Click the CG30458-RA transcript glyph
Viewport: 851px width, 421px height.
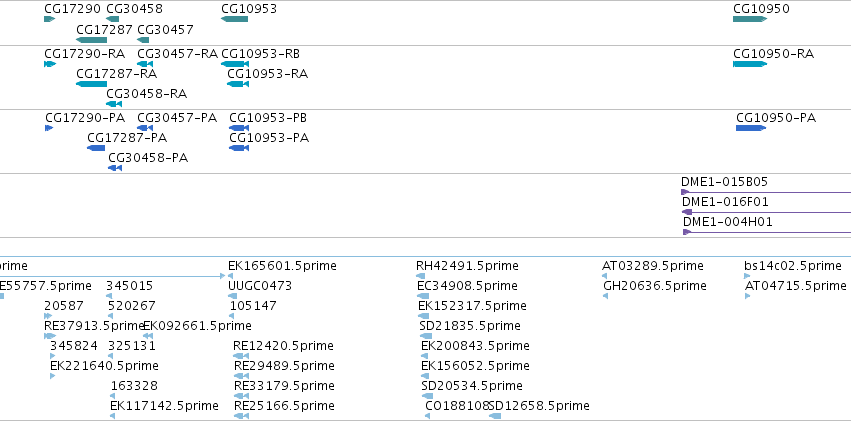(114, 104)
